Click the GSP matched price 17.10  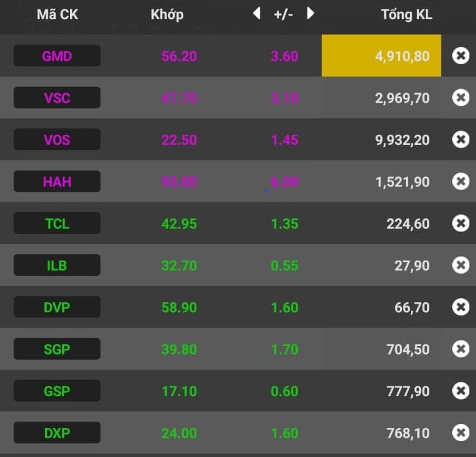point(179,391)
